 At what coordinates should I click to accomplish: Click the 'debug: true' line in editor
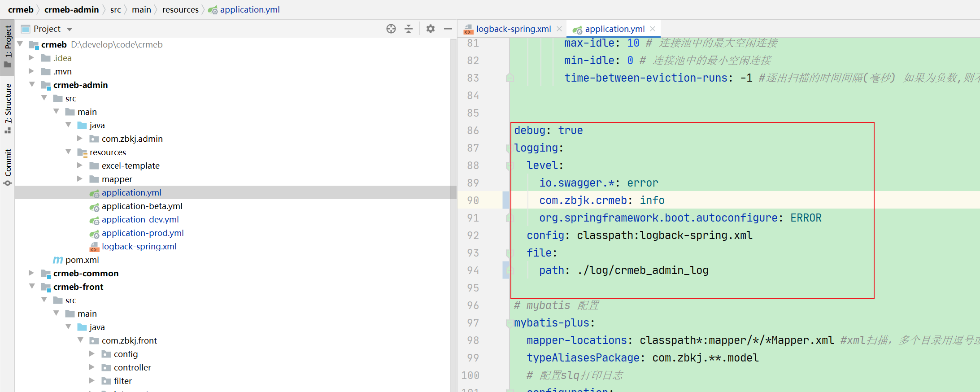(x=548, y=131)
